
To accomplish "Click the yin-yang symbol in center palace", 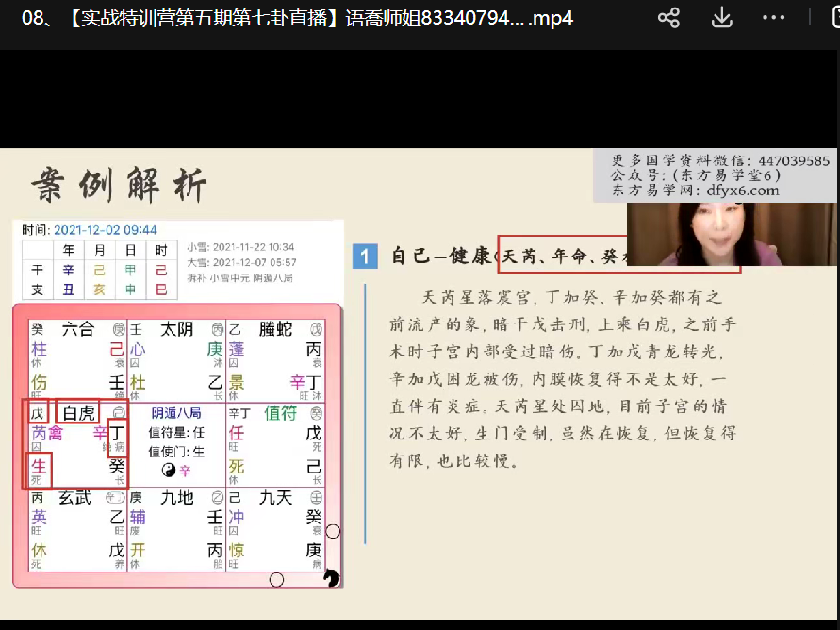I will pos(169,470).
